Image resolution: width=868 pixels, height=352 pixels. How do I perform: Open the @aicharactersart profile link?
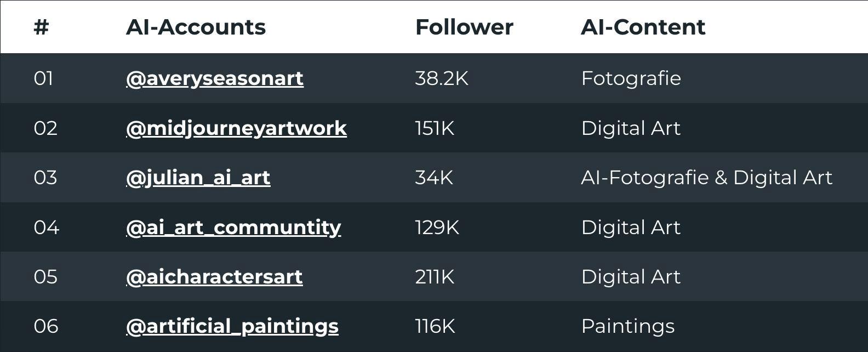click(214, 277)
